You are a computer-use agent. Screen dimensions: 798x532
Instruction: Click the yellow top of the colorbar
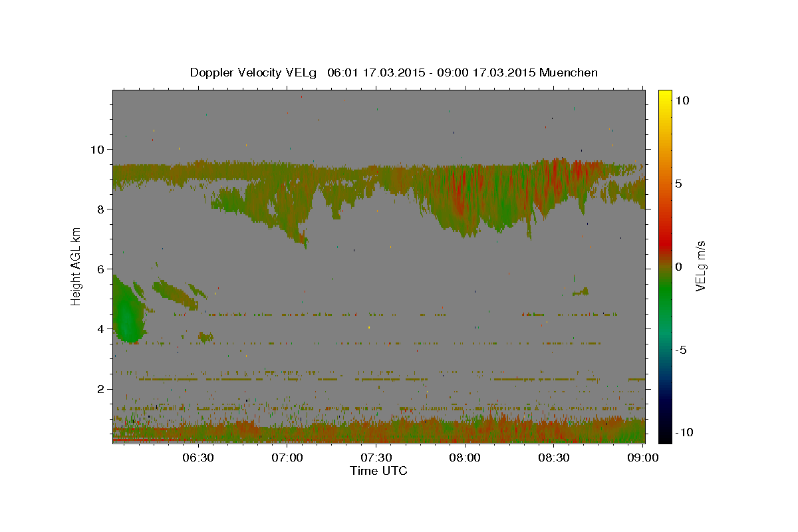[x=665, y=95]
